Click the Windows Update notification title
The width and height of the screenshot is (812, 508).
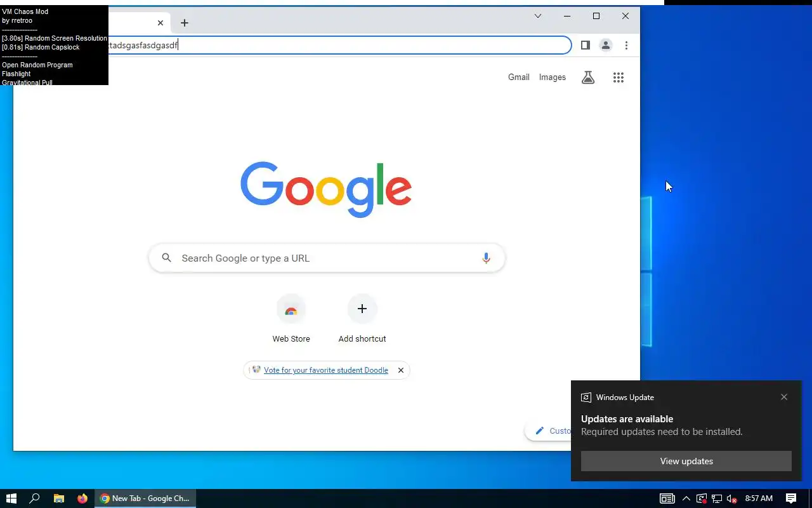click(625, 398)
